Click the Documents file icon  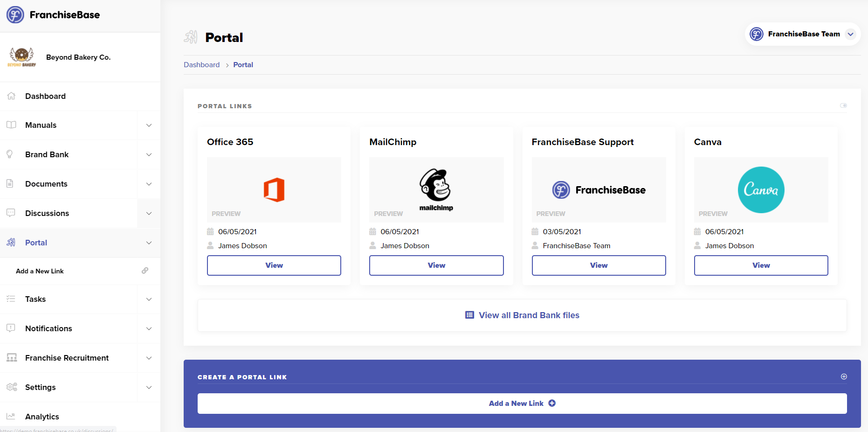[10, 184]
